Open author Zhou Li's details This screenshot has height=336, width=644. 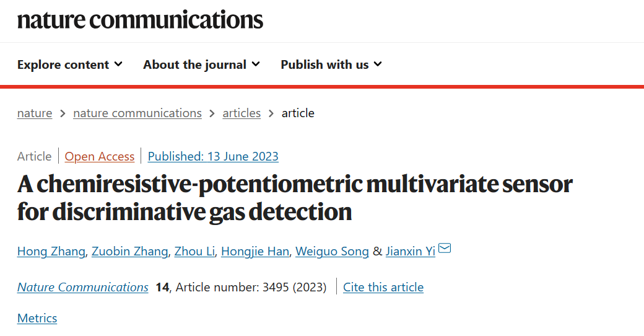[194, 251]
